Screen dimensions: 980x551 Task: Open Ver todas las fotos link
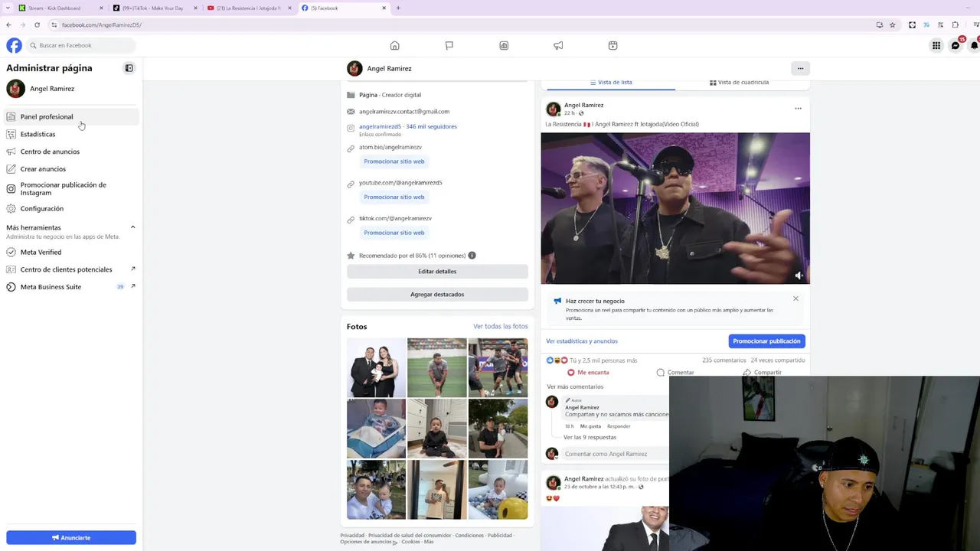tap(500, 326)
